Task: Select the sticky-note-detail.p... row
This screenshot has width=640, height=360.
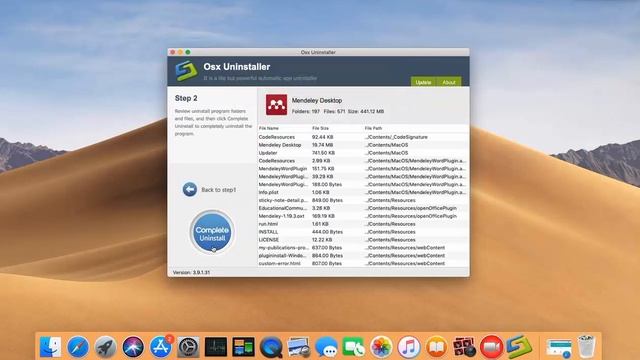Action: click(363, 200)
